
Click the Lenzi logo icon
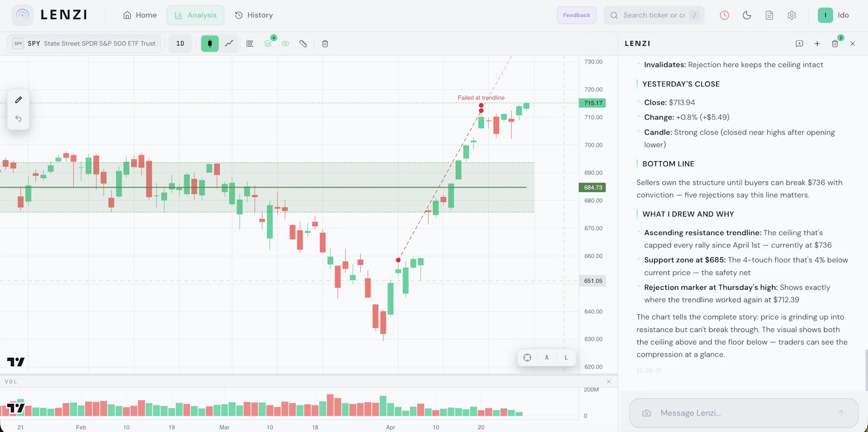pyautogui.click(x=22, y=15)
